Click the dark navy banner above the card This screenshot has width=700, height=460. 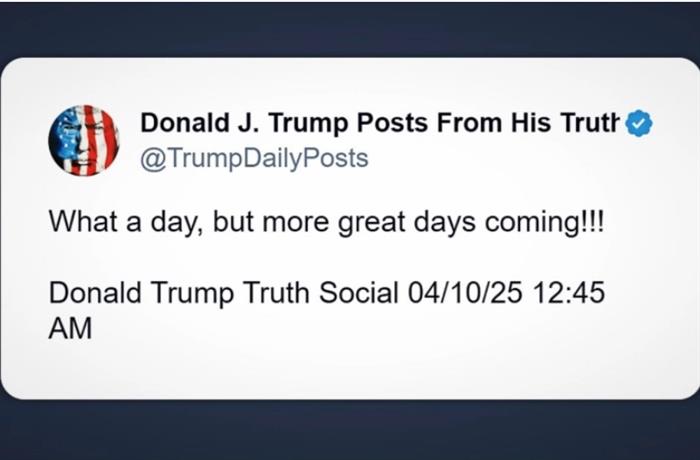[x=350, y=29]
